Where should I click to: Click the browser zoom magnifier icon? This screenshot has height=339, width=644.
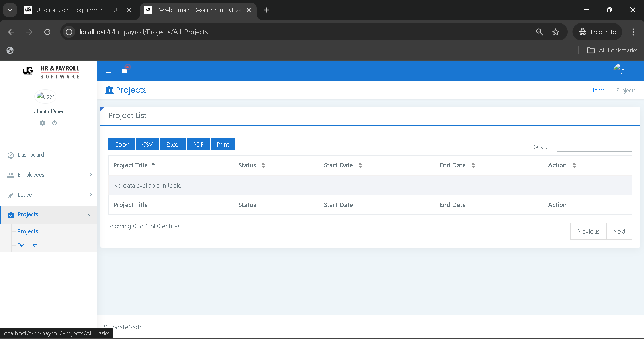(539, 32)
